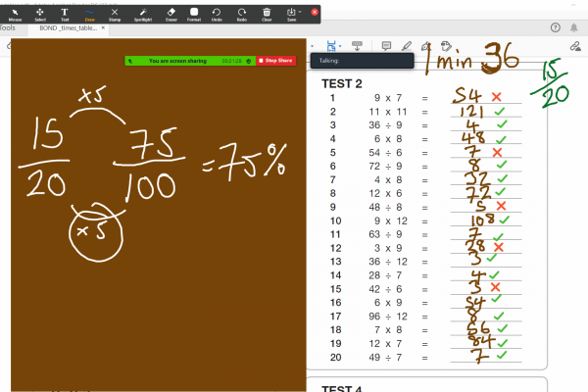Clear annotations with the trash icon
Viewport: 588px width, 392px height.
click(x=267, y=13)
